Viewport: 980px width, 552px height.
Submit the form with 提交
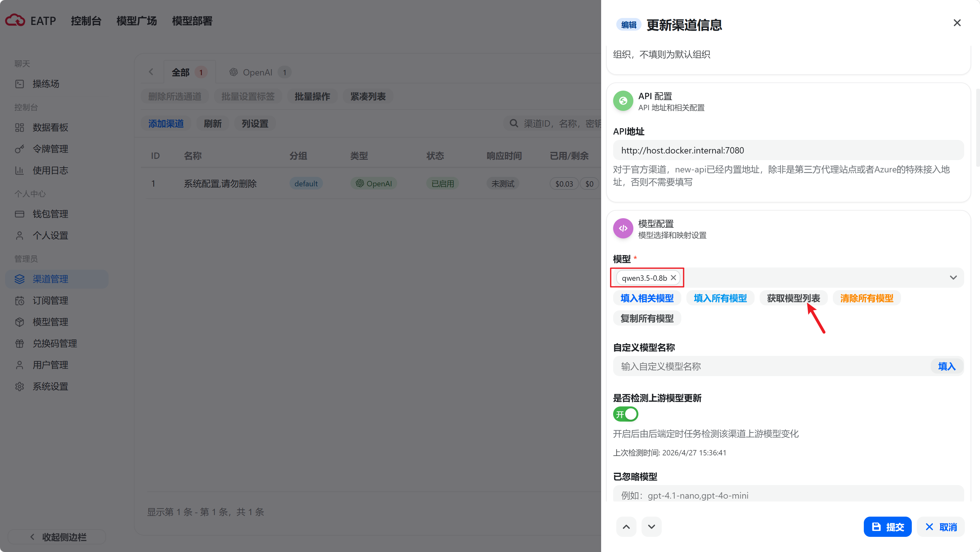tap(887, 527)
